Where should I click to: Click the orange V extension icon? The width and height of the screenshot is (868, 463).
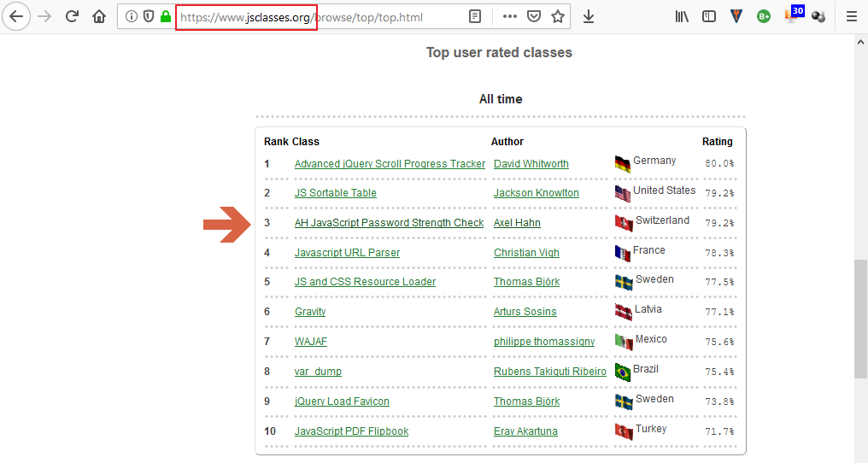pyautogui.click(x=736, y=16)
